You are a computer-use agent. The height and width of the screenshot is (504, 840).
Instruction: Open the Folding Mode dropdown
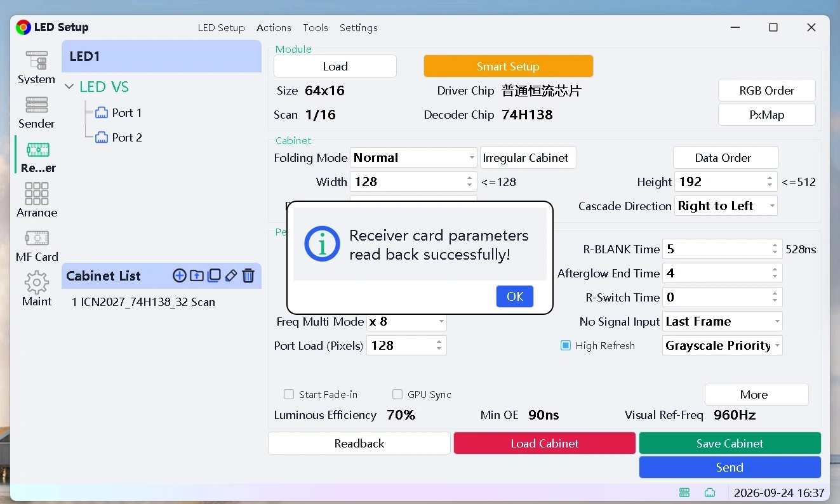click(x=413, y=158)
